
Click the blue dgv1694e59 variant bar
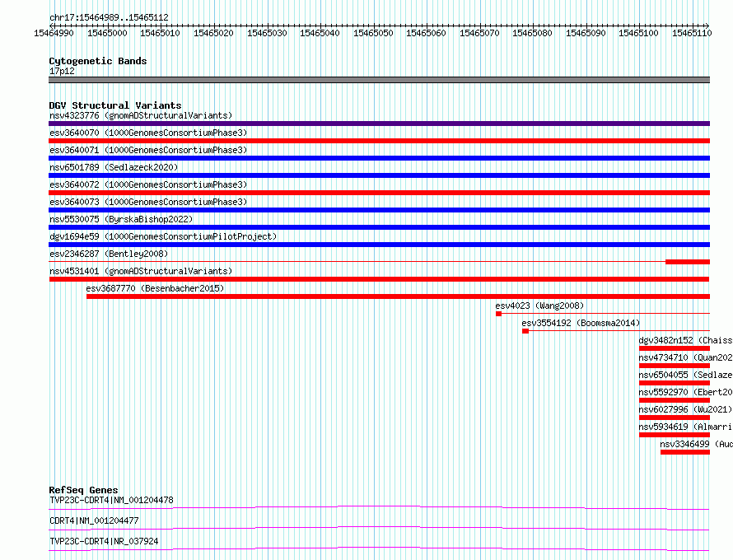click(x=379, y=245)
